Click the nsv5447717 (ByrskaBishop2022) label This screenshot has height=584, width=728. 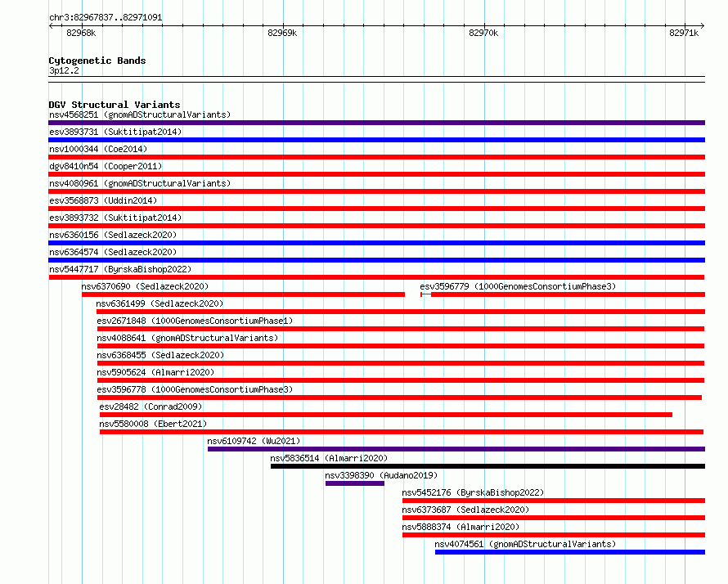[120, 269]
